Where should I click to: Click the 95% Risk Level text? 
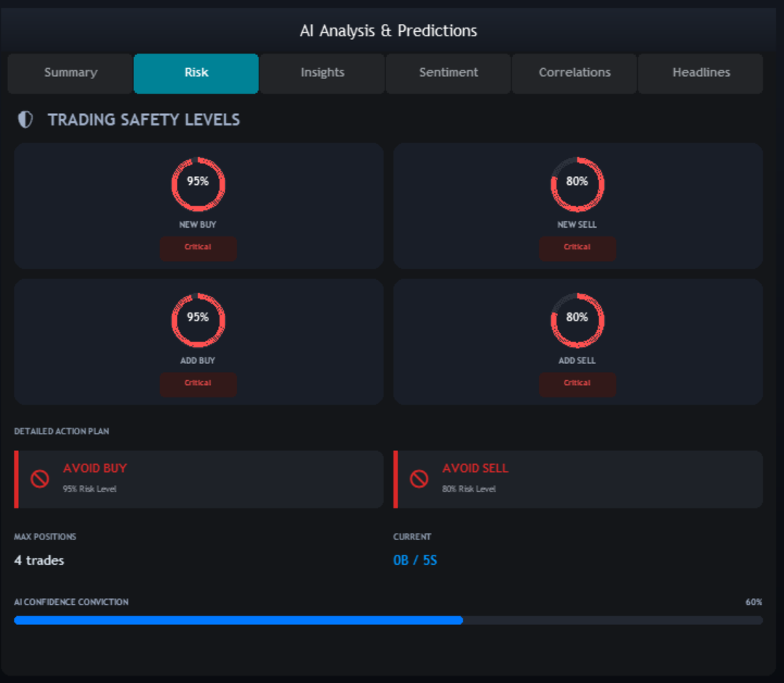click(x=90, y=489)
